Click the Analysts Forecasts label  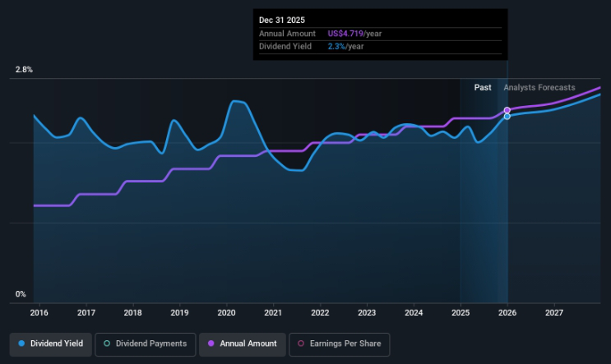click(539, 87)
